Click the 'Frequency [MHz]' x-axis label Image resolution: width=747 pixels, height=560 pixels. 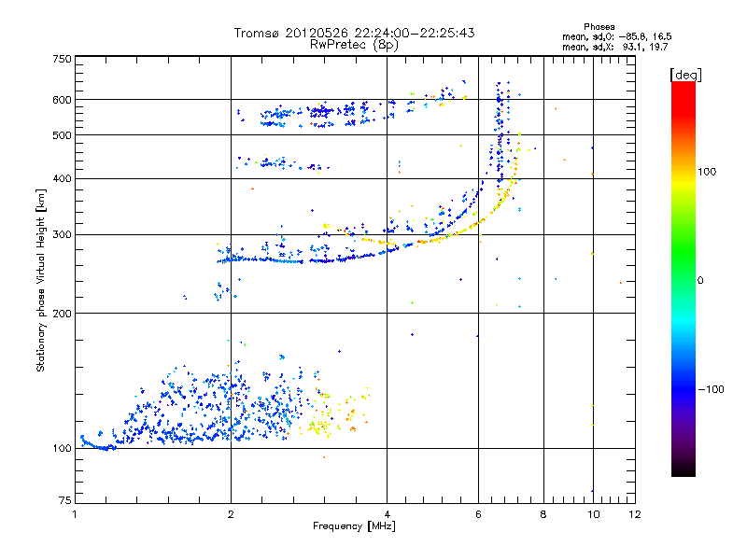354,526
